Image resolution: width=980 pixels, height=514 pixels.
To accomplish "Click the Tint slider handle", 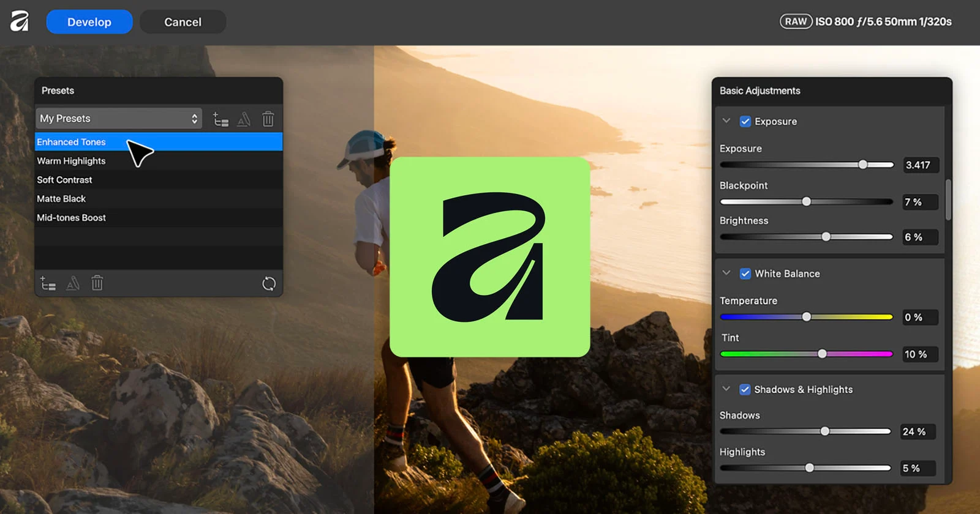I will pyautogui.click(x=823, y=354).
